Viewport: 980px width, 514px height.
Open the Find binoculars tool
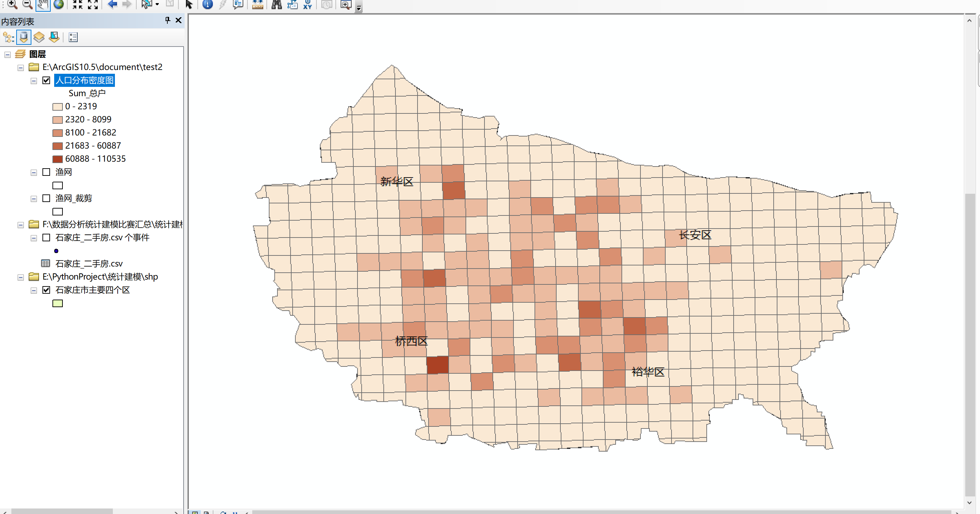coord(277,4)
